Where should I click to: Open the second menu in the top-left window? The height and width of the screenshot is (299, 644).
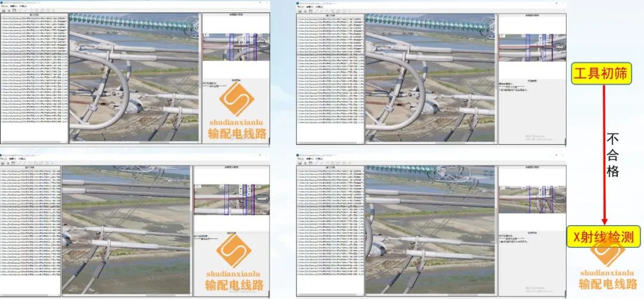coord(14,6)
